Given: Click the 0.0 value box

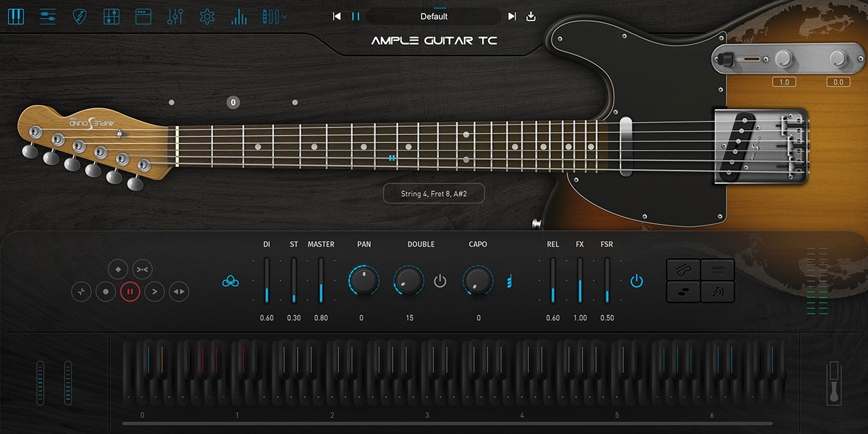Looking at the screenshot, I should 838,82.
